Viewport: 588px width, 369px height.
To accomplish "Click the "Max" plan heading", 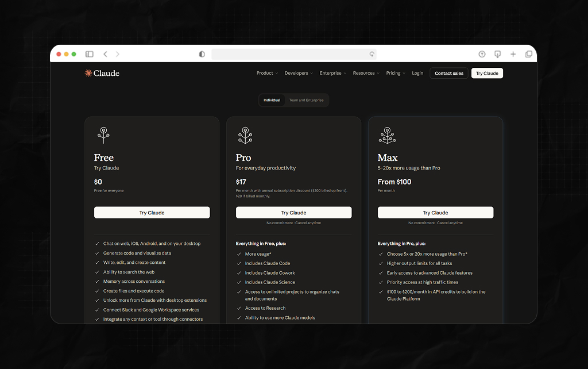I will [388, 157].
